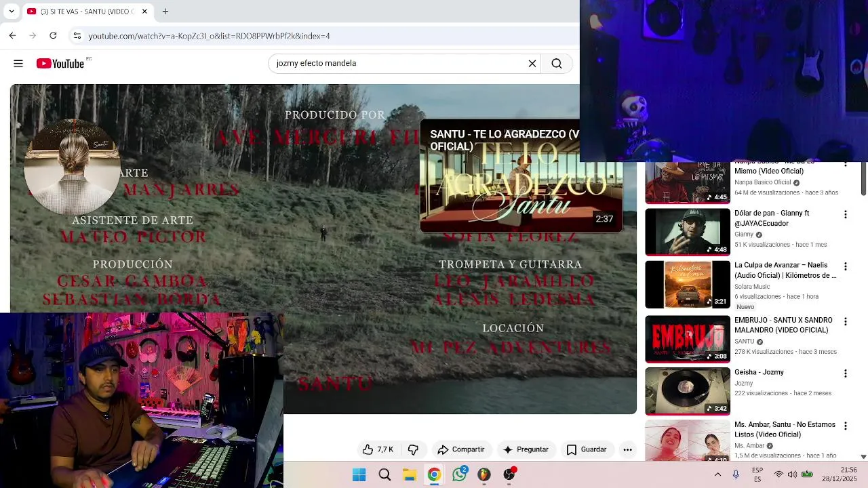Open Geisha - Jozmy vinyl thumbnail
The height and width of the screenshot is (488, 868).
(x=688, y=391)
